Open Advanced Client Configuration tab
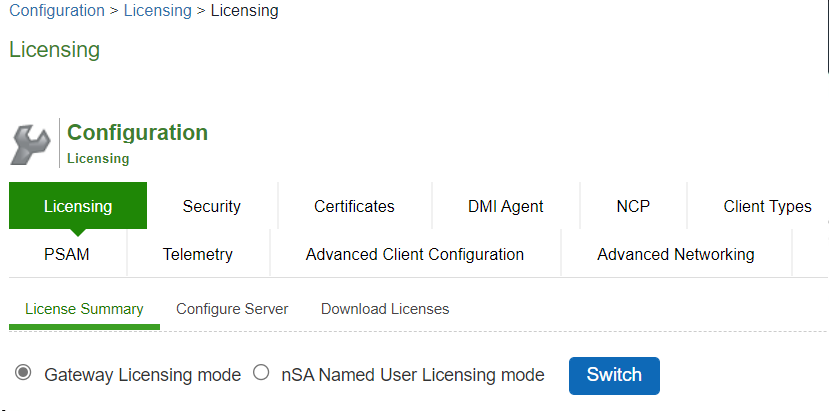Screen dimensions: 829x411 click(x=415, y=254)
